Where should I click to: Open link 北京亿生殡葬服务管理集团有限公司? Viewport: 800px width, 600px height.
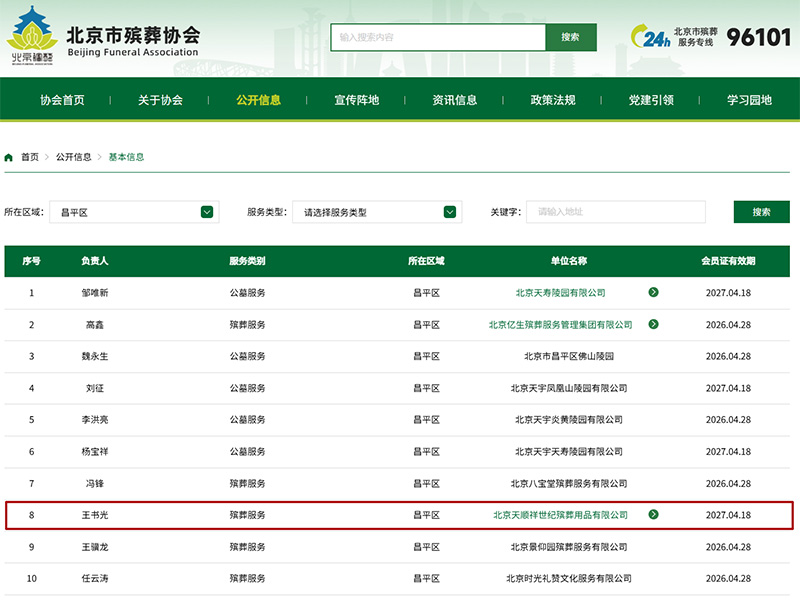[x=560, y=325]
